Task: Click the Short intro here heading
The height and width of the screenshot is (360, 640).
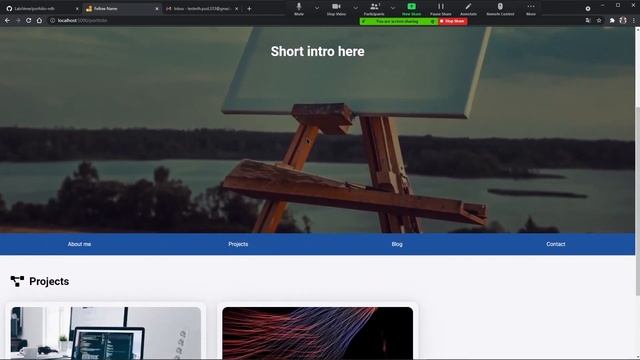Action: 318,51
